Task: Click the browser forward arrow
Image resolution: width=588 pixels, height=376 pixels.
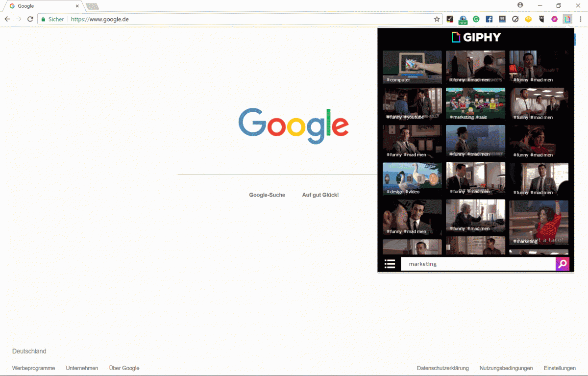Action: [19, 19]
